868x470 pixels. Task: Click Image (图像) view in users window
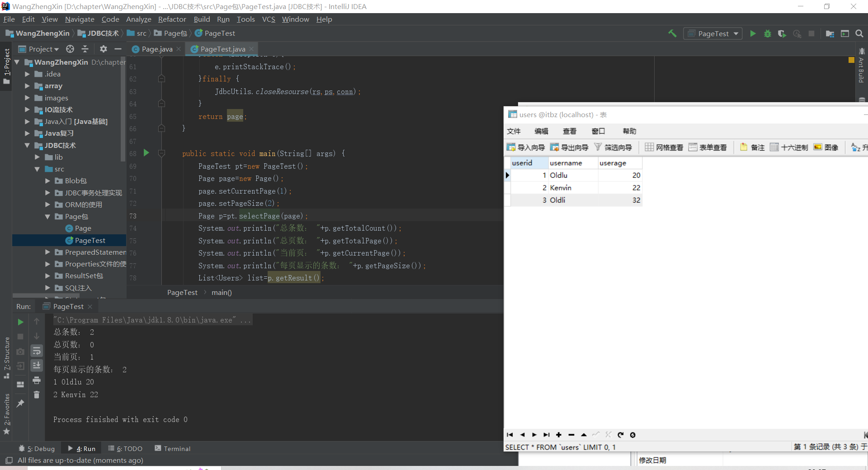(x=826, y=147)
